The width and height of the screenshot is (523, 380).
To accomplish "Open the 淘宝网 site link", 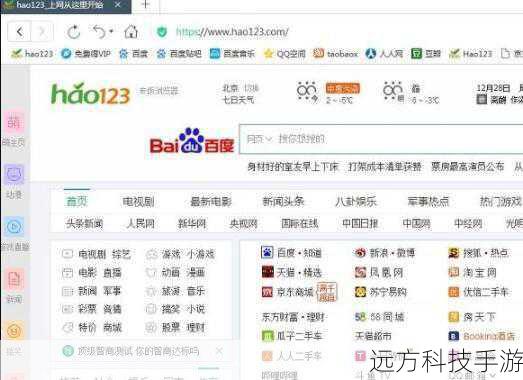I will tap(473, 273).
